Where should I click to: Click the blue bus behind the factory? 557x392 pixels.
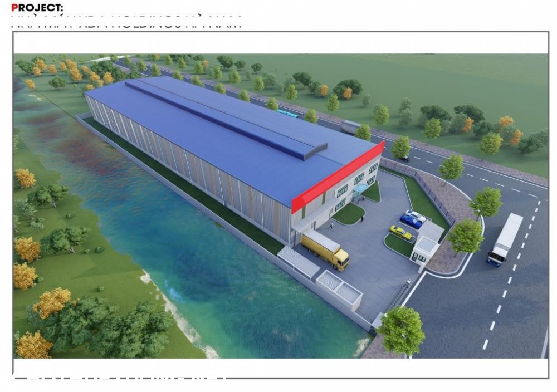pos(287,114)
